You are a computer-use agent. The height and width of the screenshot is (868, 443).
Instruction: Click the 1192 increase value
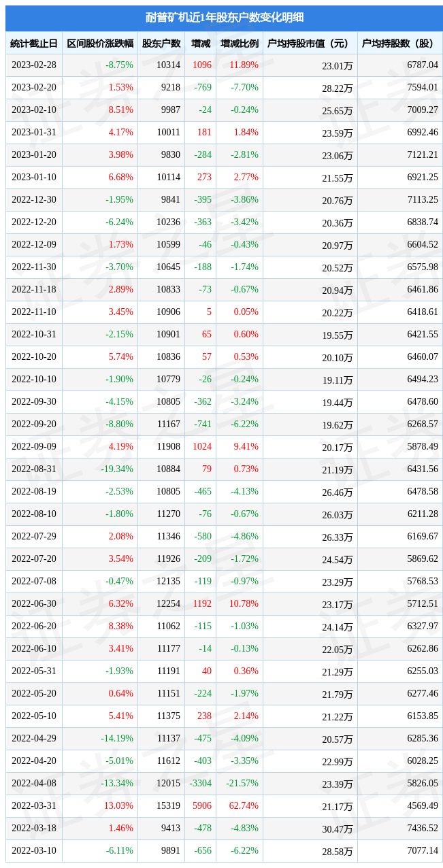(202, 604)
